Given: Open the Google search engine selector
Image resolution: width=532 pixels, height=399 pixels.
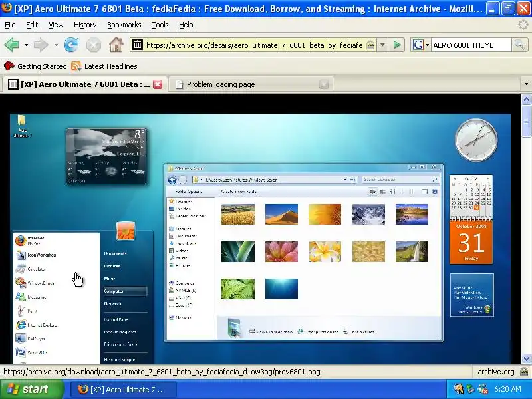Looking at the screenshot, I should (x=421, y=45).
